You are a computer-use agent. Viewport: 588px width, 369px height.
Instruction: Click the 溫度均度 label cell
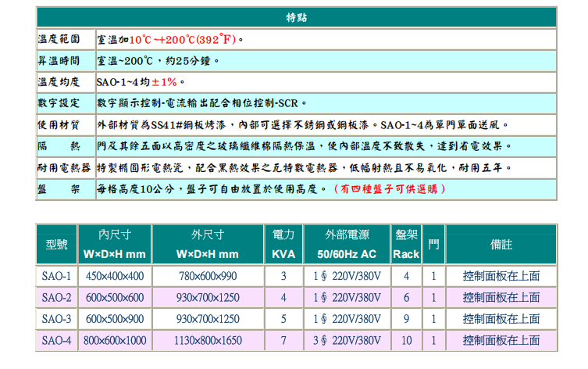pyautogui.click(x=59, y=82)
